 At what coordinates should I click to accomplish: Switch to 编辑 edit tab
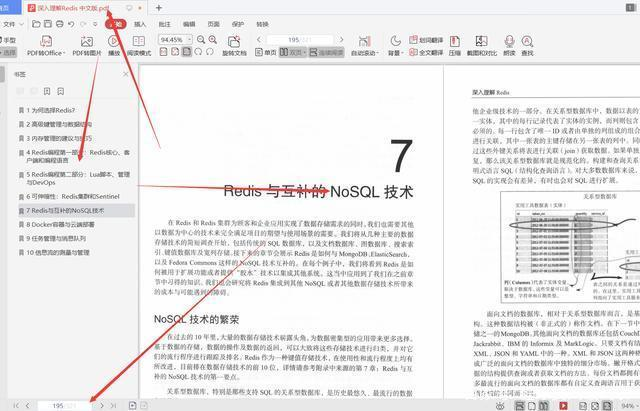[189, 24]
